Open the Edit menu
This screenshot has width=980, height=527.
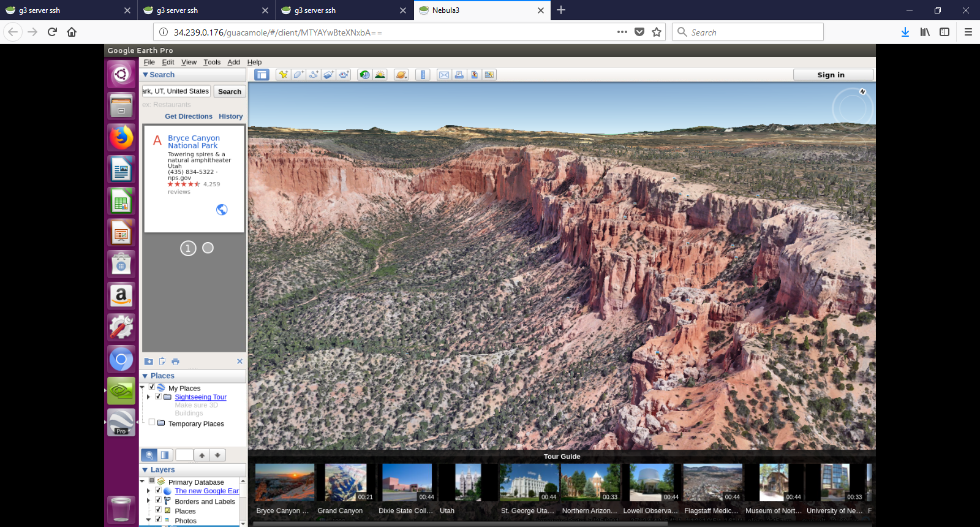(x=168, y=62)
